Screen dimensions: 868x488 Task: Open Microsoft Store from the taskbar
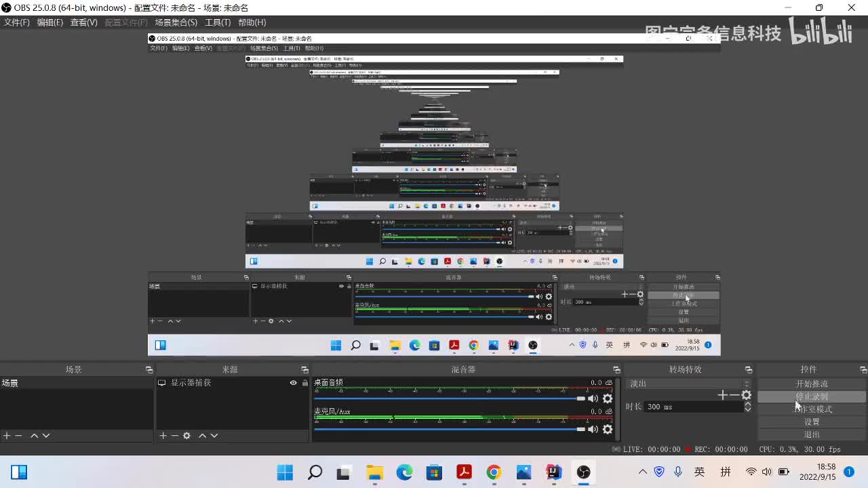[x=434, y=472]
